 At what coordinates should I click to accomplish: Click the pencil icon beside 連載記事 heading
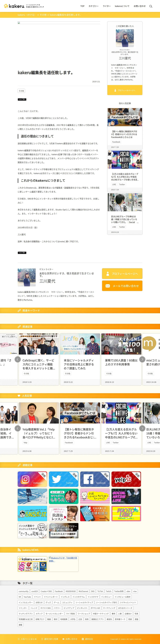point(19,465)
